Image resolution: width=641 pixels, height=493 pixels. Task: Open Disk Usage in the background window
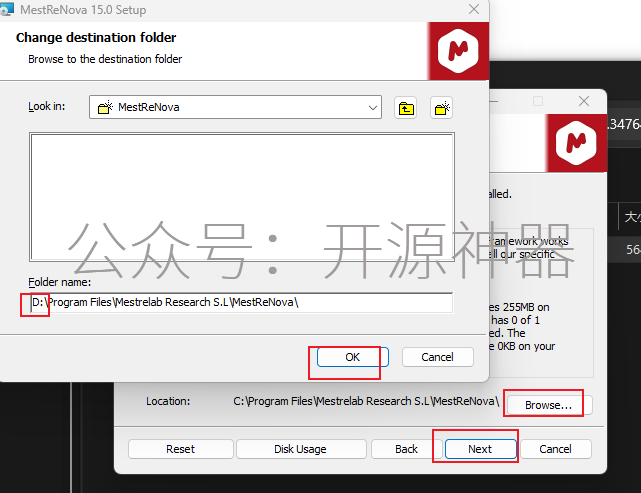[300, 449]
